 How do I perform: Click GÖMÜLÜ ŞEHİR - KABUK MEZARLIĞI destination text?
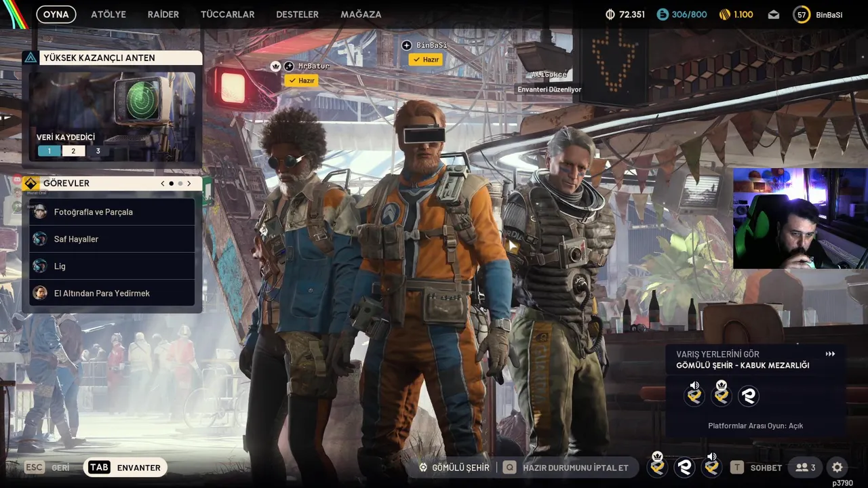click(743, 365)
